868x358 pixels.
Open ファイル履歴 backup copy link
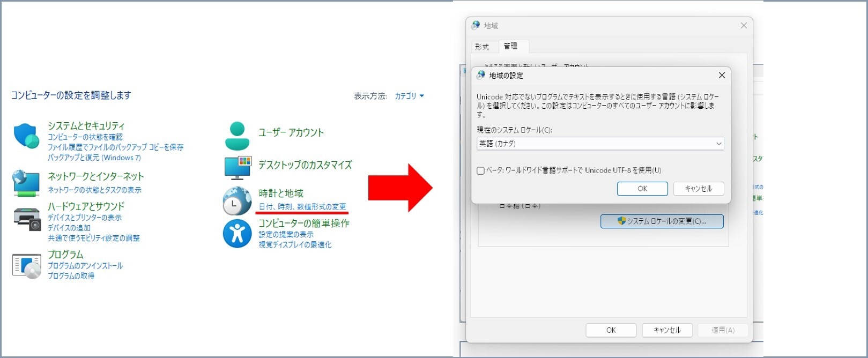(115, 147)
